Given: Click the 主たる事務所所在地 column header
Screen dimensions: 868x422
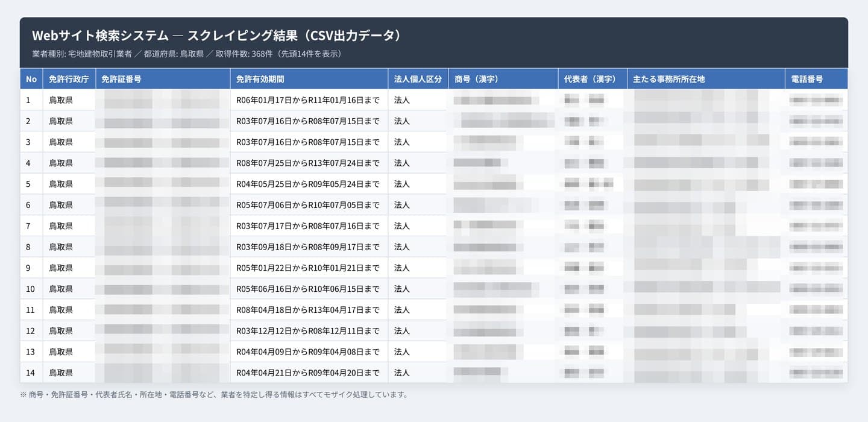Looking at the screenshot, I should point(706,79).
